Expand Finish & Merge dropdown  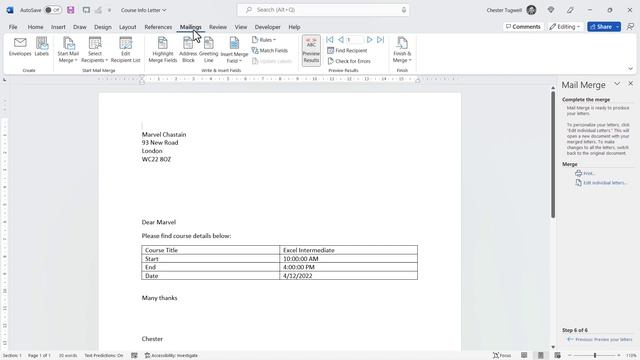point(402,50)
